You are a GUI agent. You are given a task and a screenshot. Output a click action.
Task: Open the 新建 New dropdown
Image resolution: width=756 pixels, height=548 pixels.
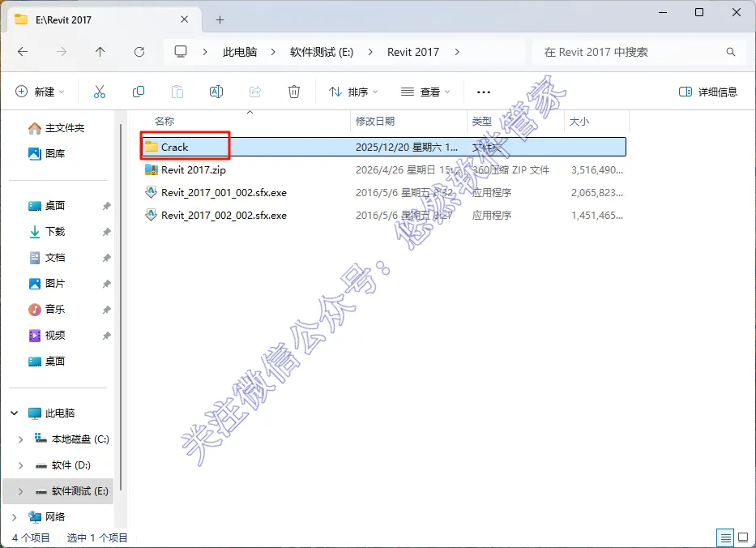[x=40, y=92]
